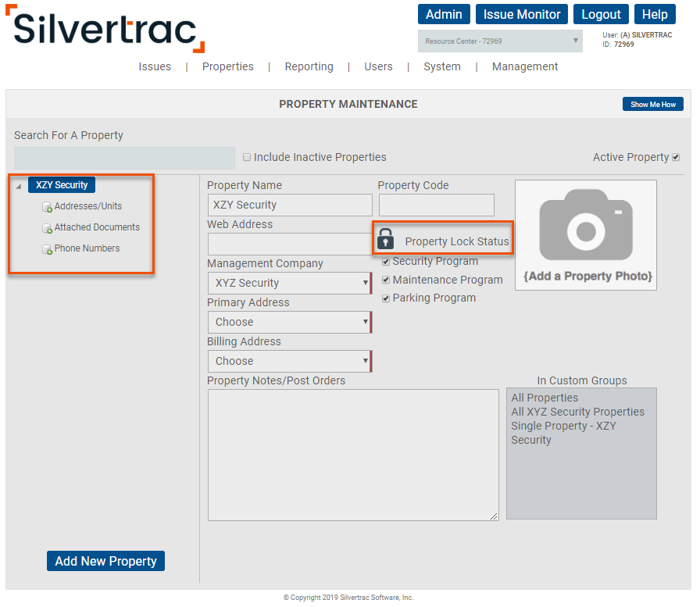The width and height of the screenshot is (700, 607).
Task: Click the Property Notes/Post Orders text area
Action: pyautogui.click(x=353, y=455)
